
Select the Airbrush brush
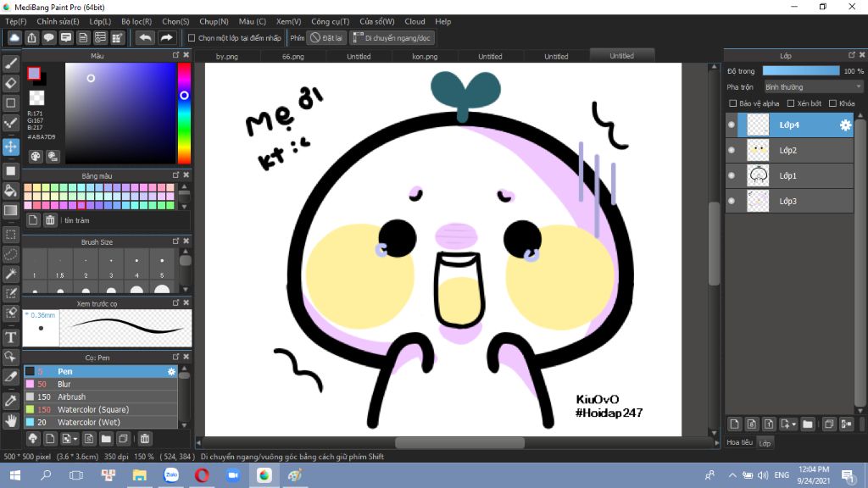[100, 397]
